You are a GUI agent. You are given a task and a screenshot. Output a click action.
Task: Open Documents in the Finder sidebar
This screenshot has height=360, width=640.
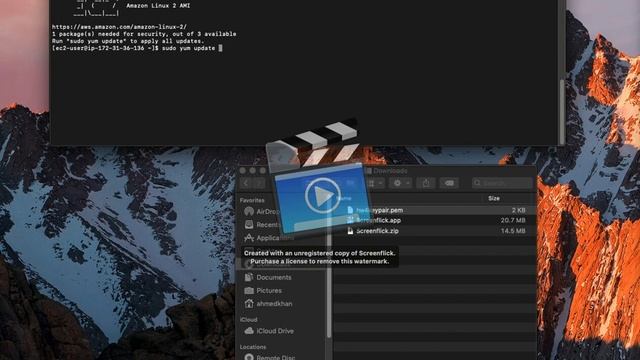click(268, 277)
